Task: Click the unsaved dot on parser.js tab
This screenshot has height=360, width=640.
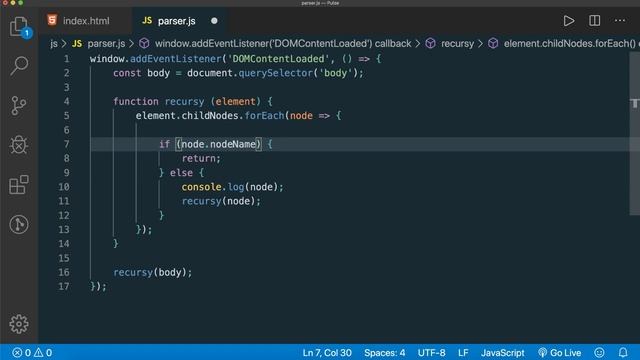Action: tap(214, 21)
